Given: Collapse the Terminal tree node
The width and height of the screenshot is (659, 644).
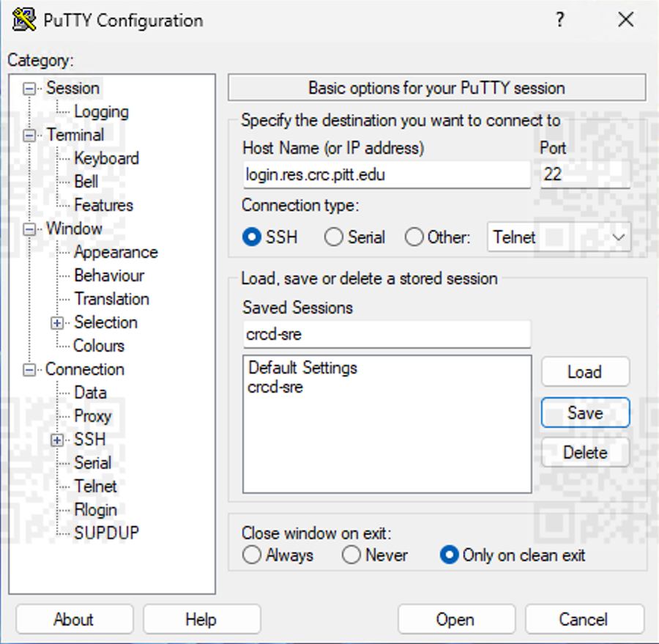Looking at the screenshot, I should pos(29,136).
